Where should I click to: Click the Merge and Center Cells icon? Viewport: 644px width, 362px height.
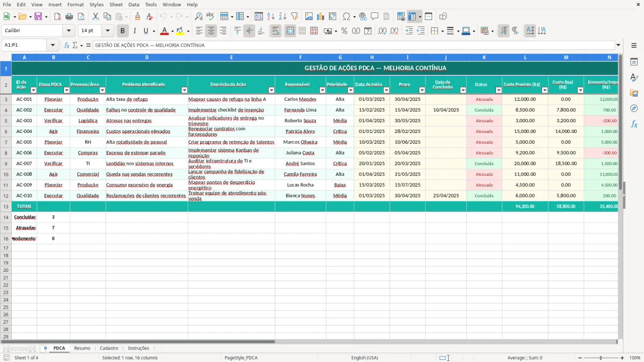[290, 31]
